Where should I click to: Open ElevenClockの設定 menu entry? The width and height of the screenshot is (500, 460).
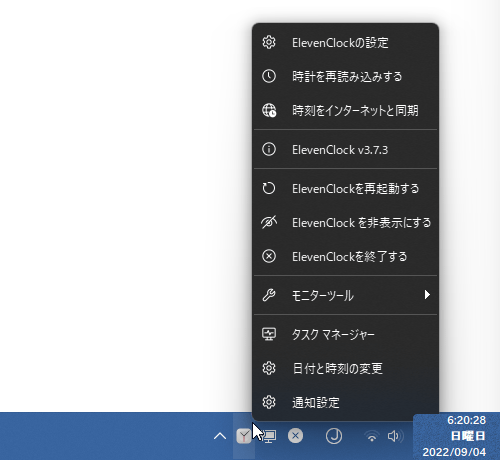tap(345, 43)
